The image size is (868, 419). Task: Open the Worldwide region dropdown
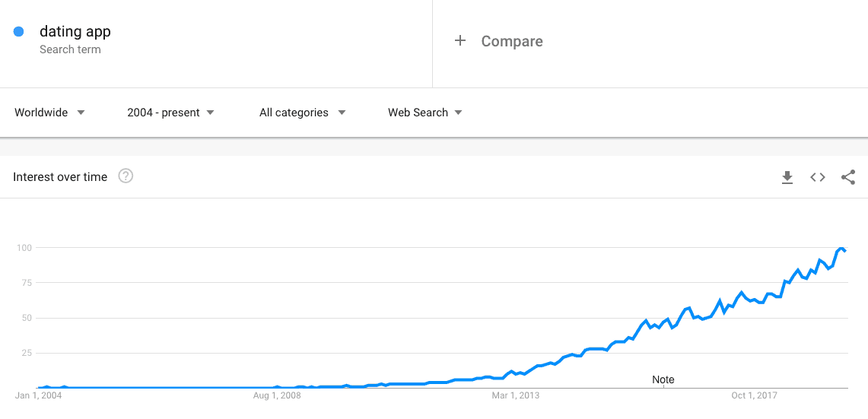[x=49, y=113]
